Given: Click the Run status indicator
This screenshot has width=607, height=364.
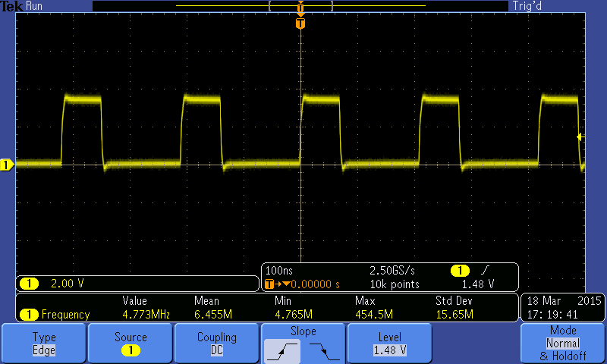Looking at the screenshot, I should (x=34, y=6).
